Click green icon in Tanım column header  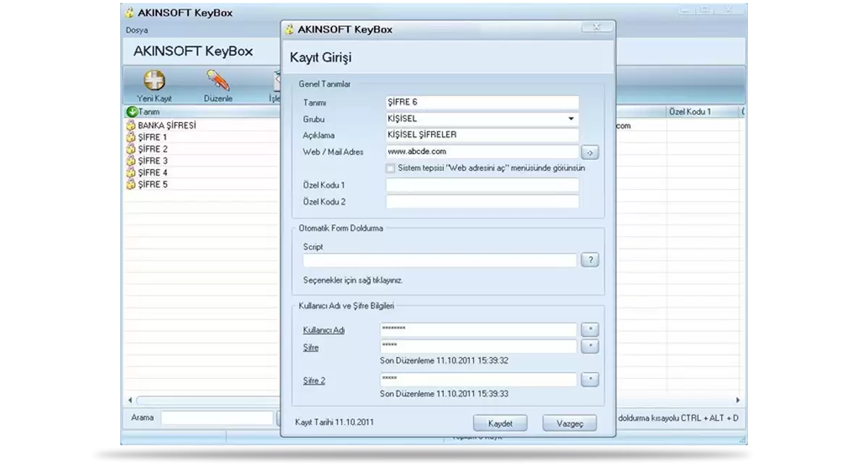point(132,112)
